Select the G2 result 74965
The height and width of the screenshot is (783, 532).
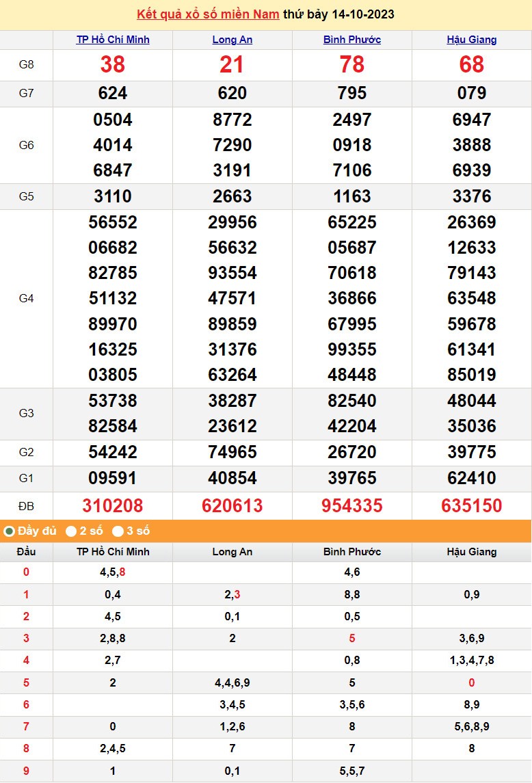tap(232, 452)
